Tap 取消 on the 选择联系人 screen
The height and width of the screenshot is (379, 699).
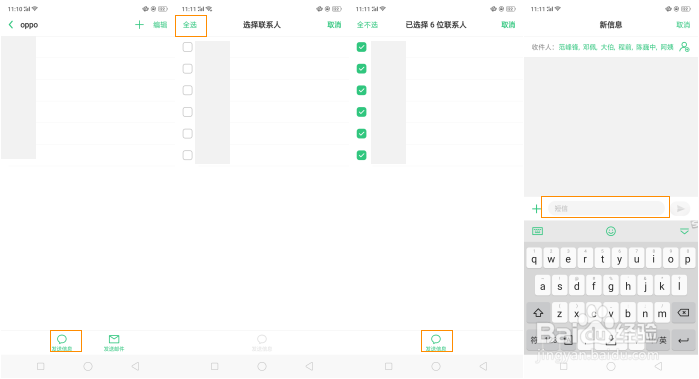tap(334, 25)
